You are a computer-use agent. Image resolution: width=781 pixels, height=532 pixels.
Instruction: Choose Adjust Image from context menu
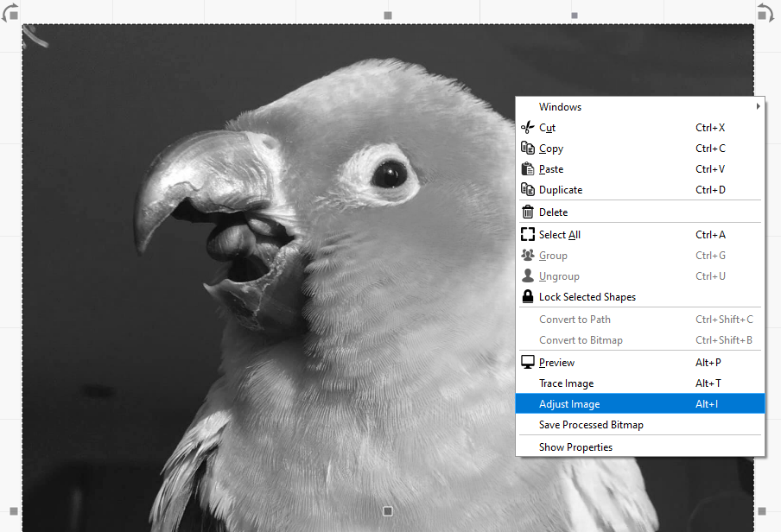pos(569,404)
